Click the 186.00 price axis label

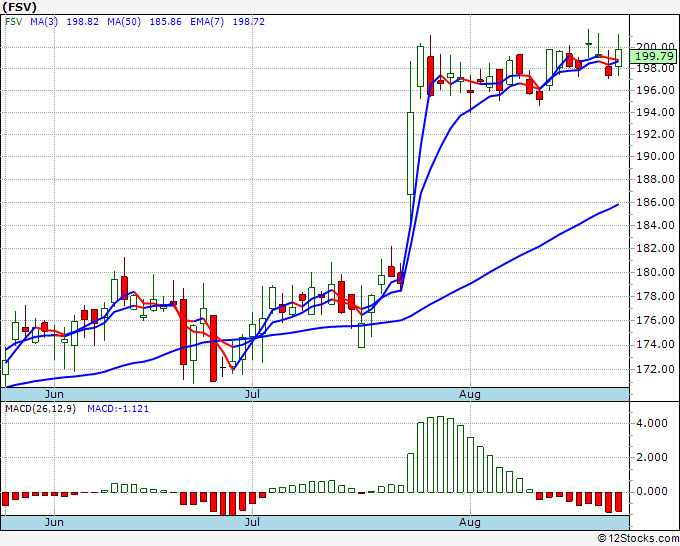(655, 202)
